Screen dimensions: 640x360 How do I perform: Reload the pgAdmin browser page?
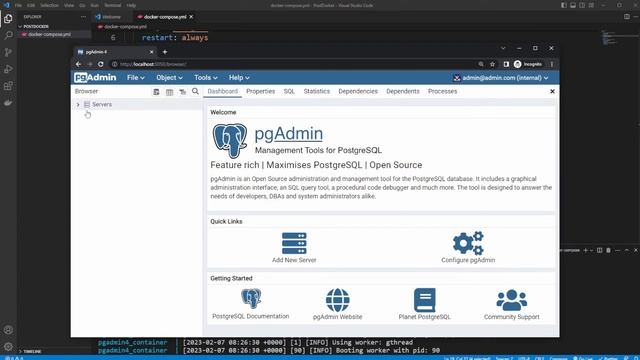coord(101,64)
